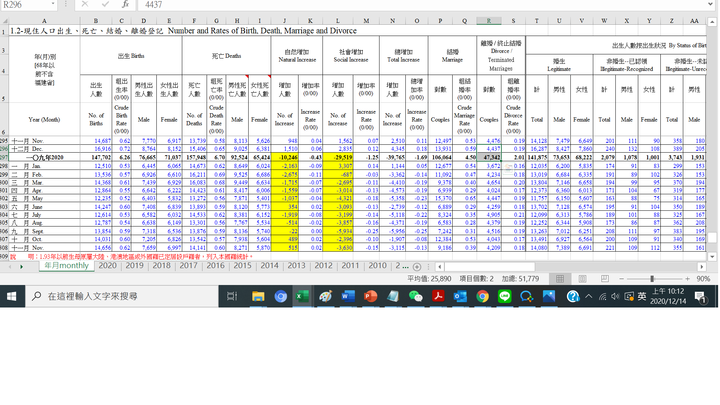Click the 90% zoom level

click(x=703, y=279)
